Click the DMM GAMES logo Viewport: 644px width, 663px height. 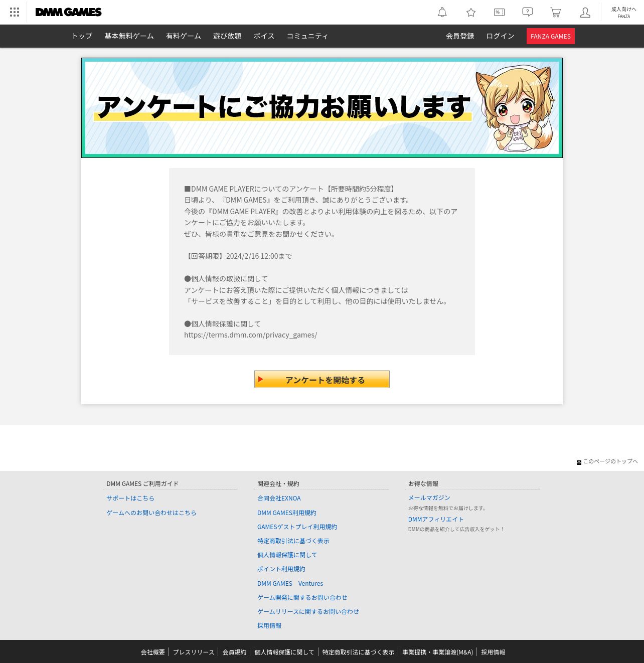click(x=69, y=12)
